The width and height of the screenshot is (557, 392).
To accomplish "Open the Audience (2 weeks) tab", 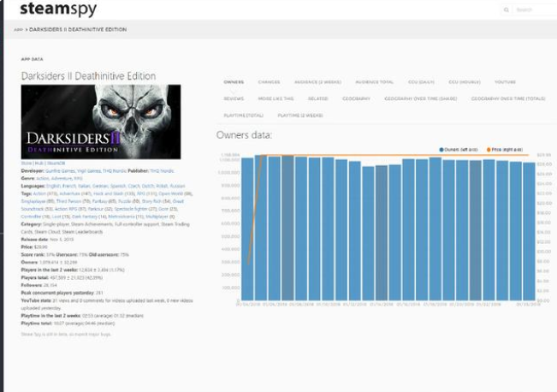I will point(317,82).
